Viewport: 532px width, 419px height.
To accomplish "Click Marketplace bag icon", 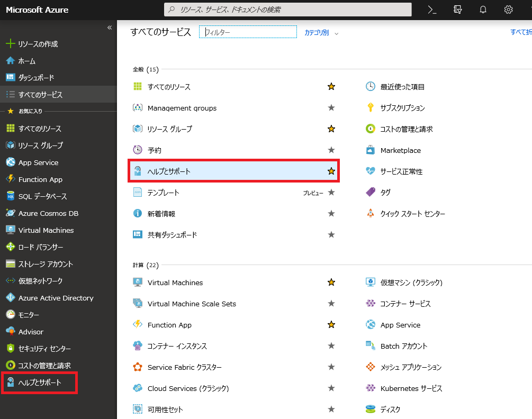I will (371, 150).
